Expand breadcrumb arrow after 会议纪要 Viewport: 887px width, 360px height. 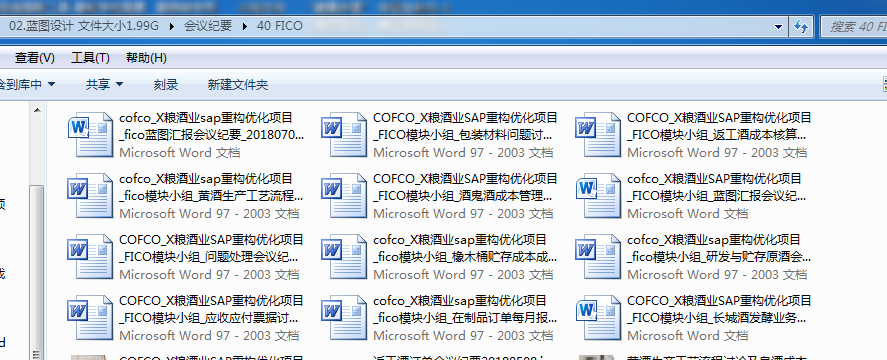point(244,26)
